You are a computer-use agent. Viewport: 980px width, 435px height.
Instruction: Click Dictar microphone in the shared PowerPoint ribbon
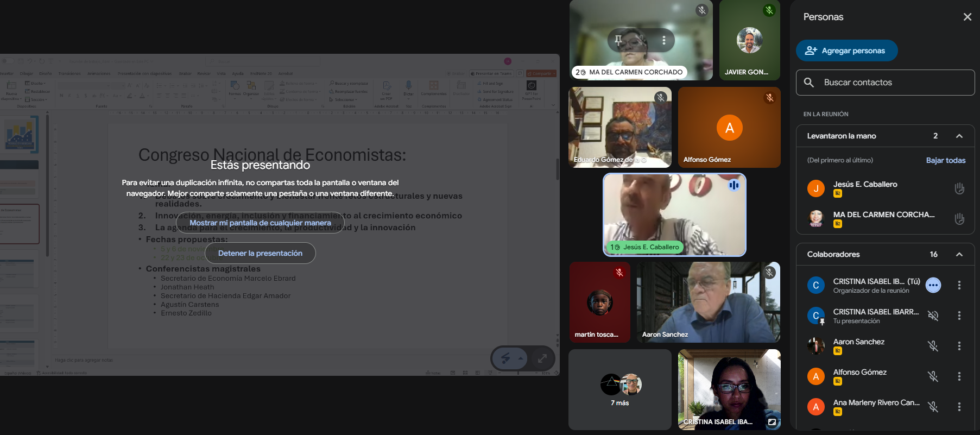(x=408, y=86)
